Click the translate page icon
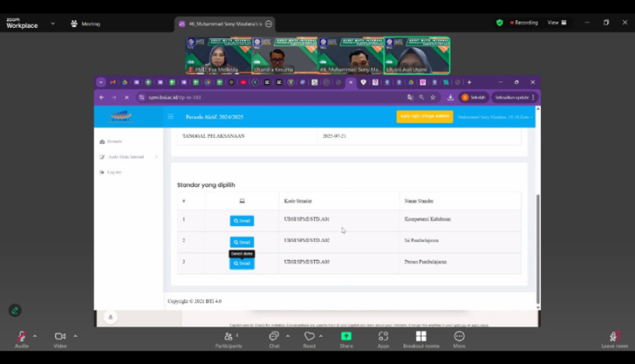Screen dimensions: 635x364 pyautogui.click(x=411, y=97)
